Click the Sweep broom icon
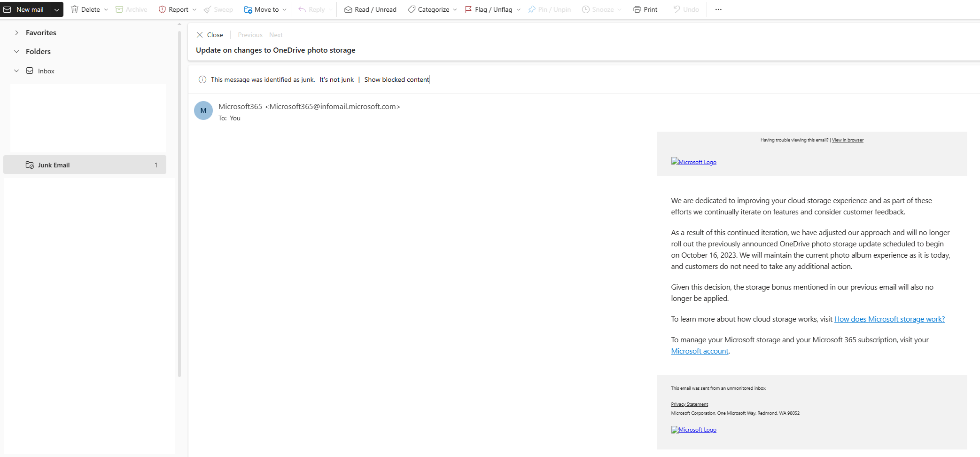The image size is (980, 457). click(x=207, y=9)
